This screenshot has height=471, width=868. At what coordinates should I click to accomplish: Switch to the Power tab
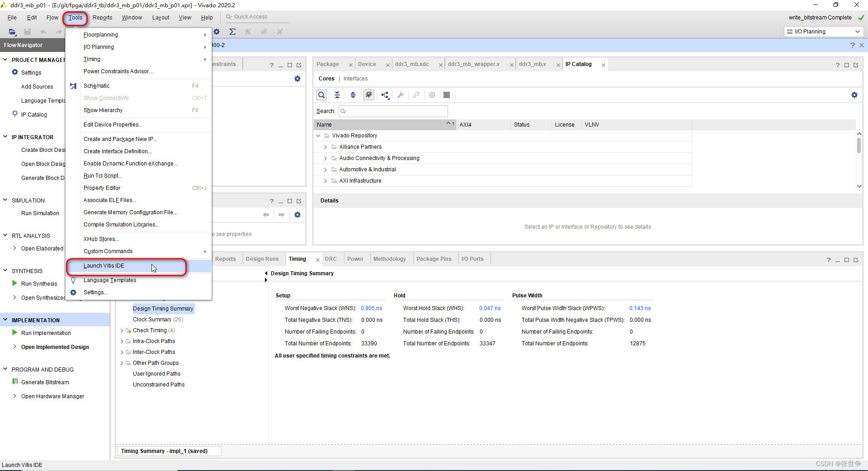click(x=355, y=259)
